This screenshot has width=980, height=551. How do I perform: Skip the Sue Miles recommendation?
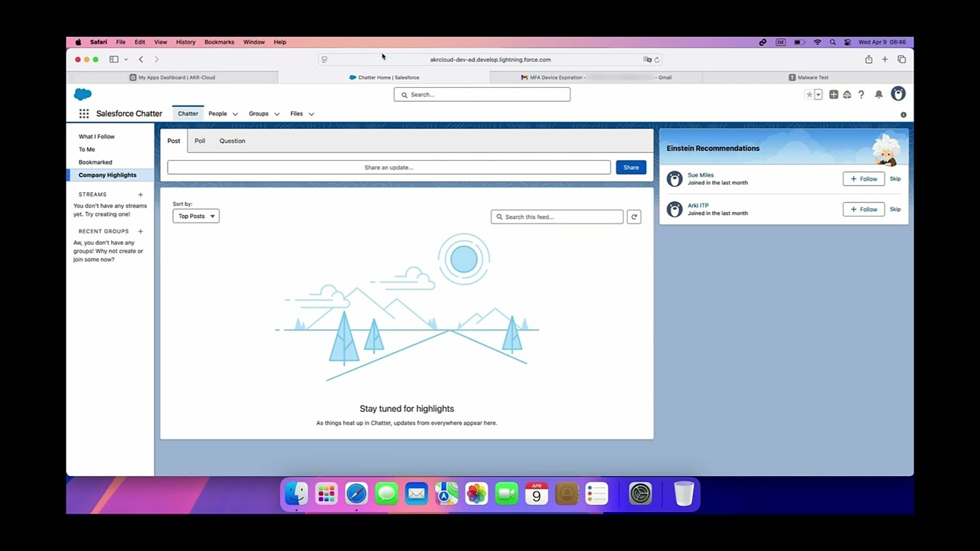895,178
